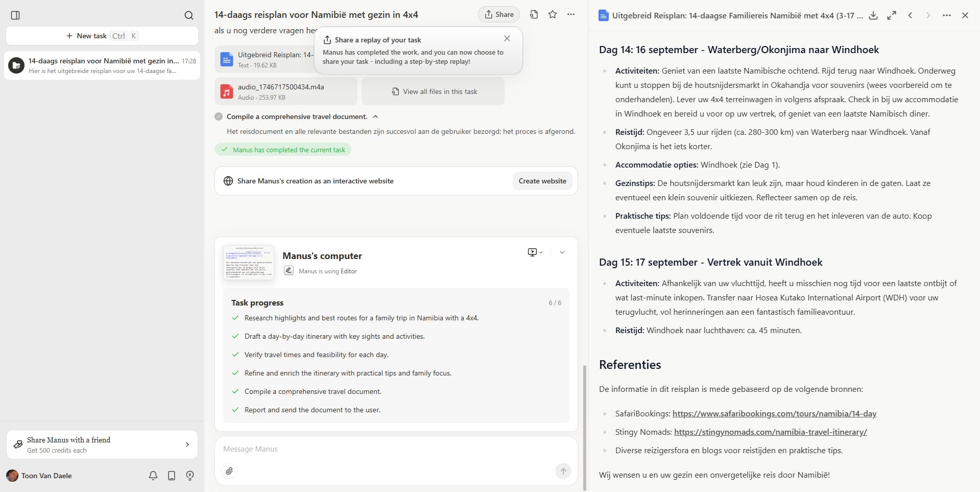Open search with the magnifier icon
This screenshot has height=492, width=980.
(x=189, y=15)
